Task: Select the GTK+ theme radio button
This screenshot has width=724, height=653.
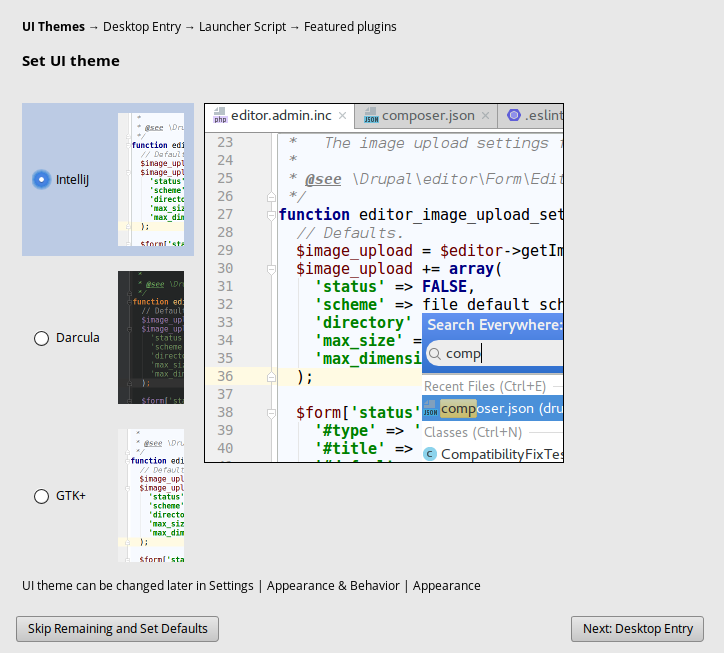Action: 41,496
